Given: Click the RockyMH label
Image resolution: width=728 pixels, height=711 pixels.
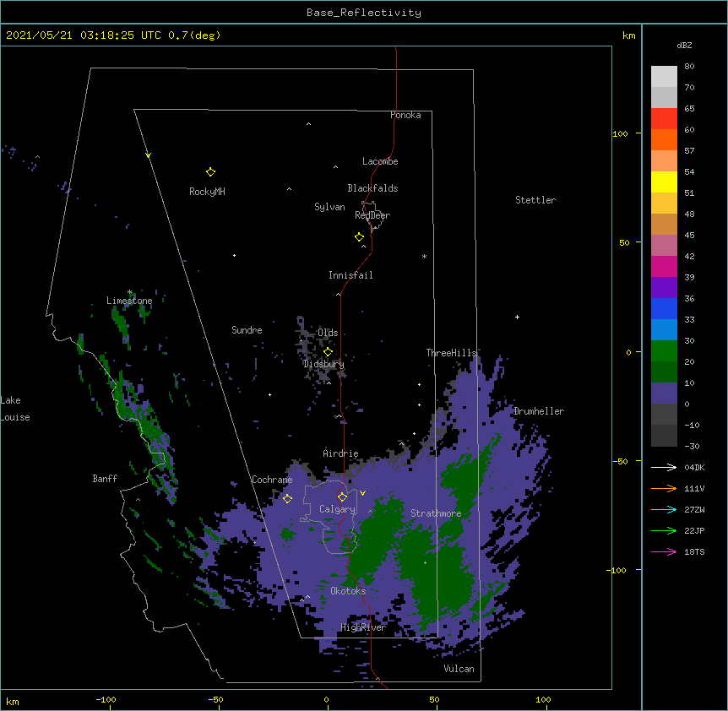Looking at the screenshot, I should click(207, 192).
